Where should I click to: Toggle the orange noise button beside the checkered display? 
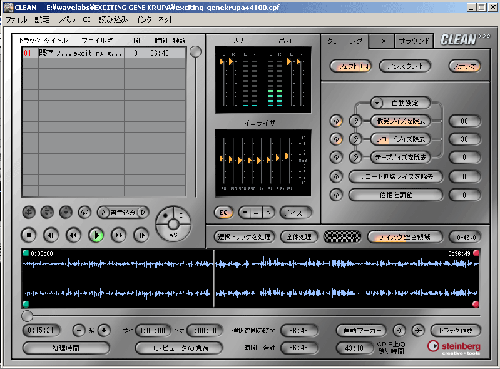point(405,237)
